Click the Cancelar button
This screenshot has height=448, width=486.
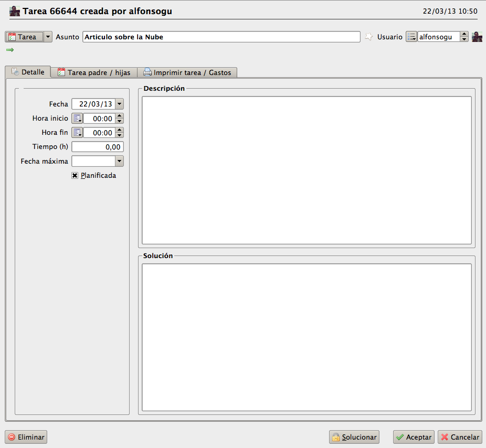click(x=460, y=437)
